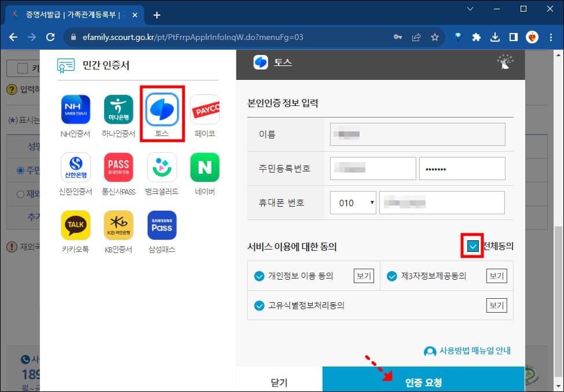The height and width of the screenshot is (392, 564).
Task: Select 통신사PASS for verification
Action: click(118, 167)
